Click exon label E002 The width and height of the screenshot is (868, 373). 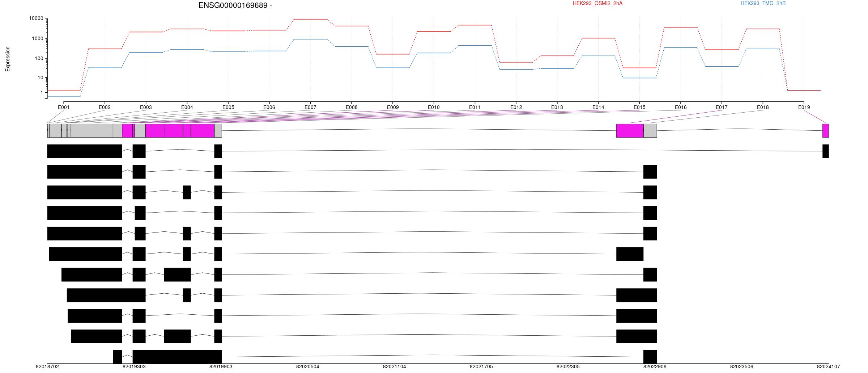[x=105, y=107]
